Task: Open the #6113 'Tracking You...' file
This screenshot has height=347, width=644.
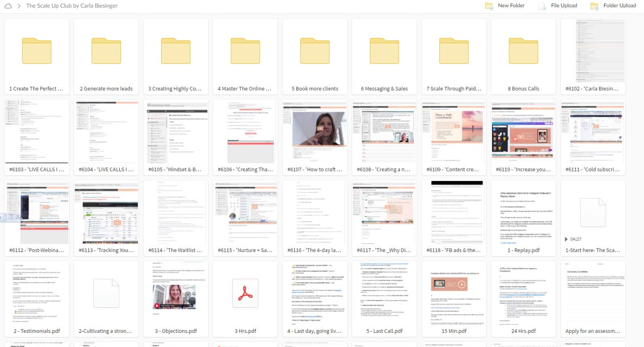Action: [106, 213]
